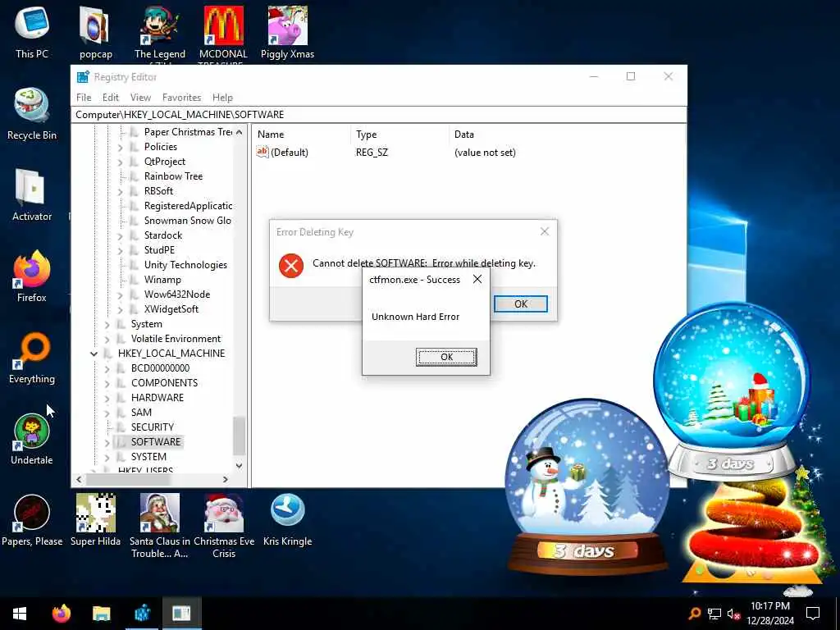The width and height of the screenshot is (840, 630).
Task: Select the Volatile Environment key
Action: (x=176, y=339)
